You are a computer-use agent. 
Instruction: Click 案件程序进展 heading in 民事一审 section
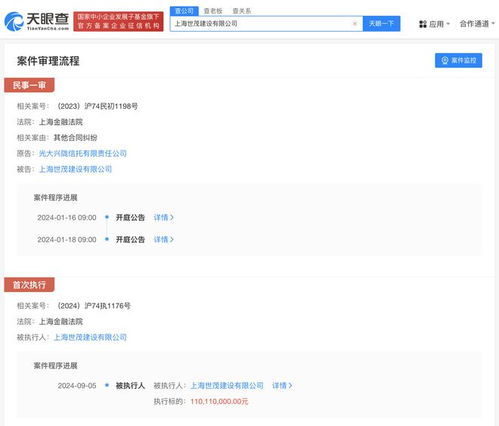tap(55, 198)
